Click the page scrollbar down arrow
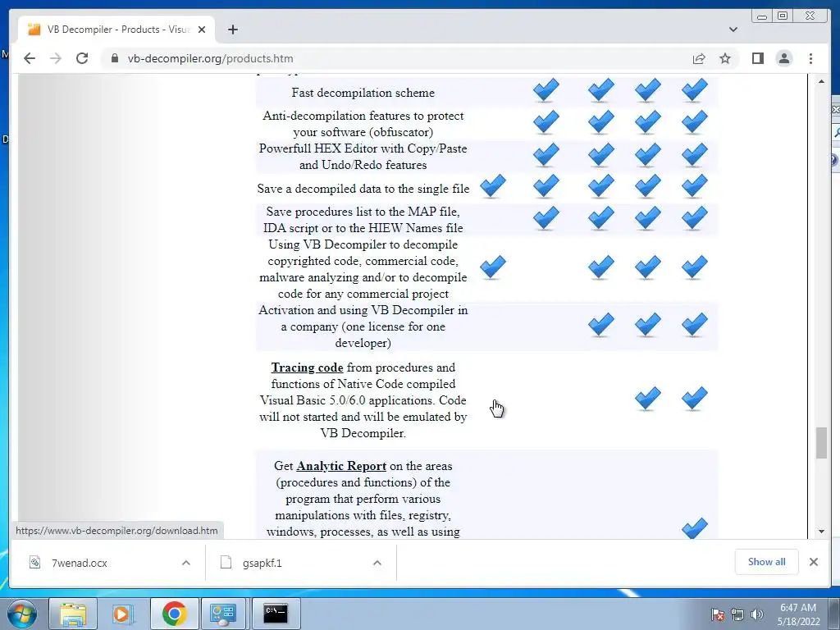 pos(821,532)
